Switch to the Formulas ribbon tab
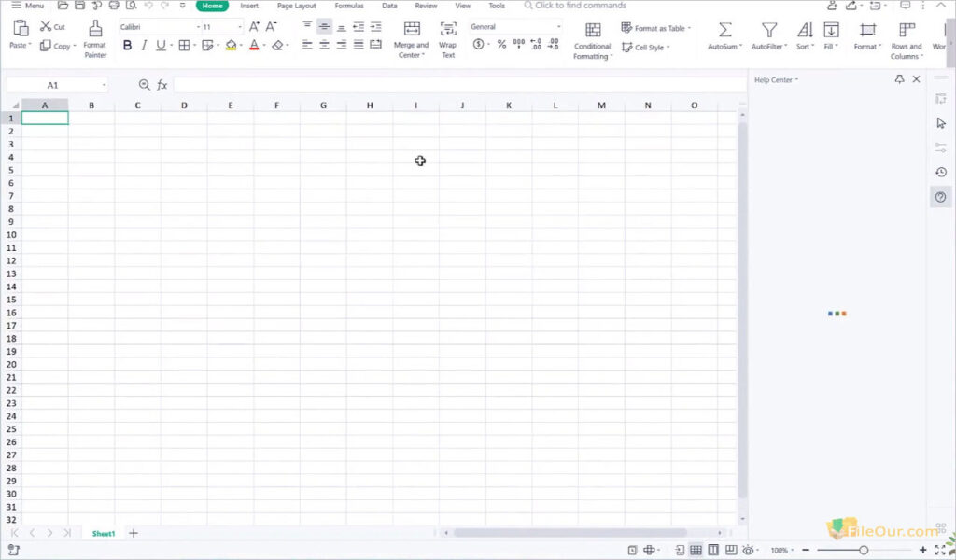956x560 pixels. (348, 6)
